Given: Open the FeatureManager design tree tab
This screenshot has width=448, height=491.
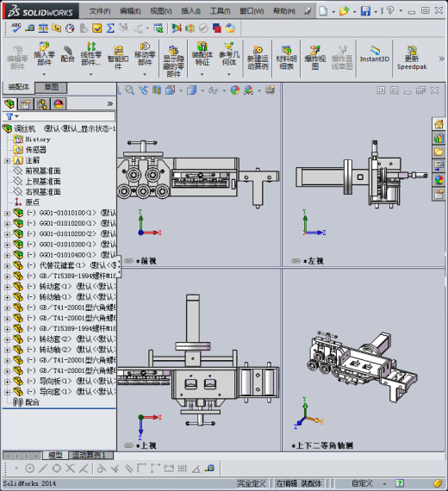Looking at the screenshot, I should [x=9, y=103].
